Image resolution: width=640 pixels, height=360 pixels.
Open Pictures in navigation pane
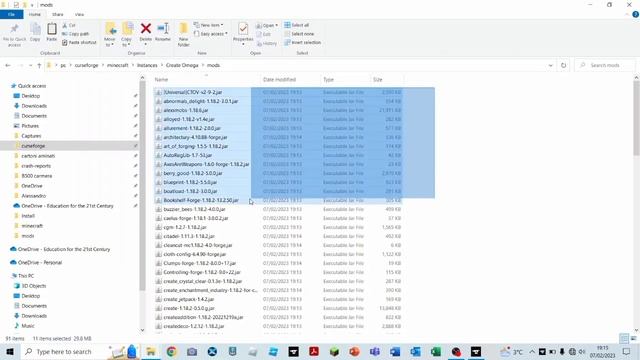[30, 126]
